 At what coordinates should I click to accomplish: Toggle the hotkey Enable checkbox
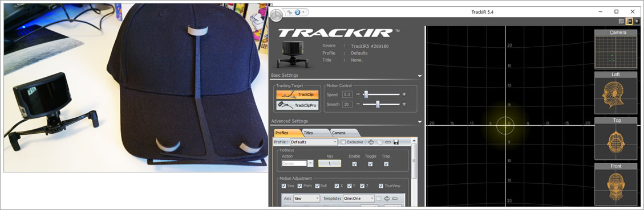(354, 164)
